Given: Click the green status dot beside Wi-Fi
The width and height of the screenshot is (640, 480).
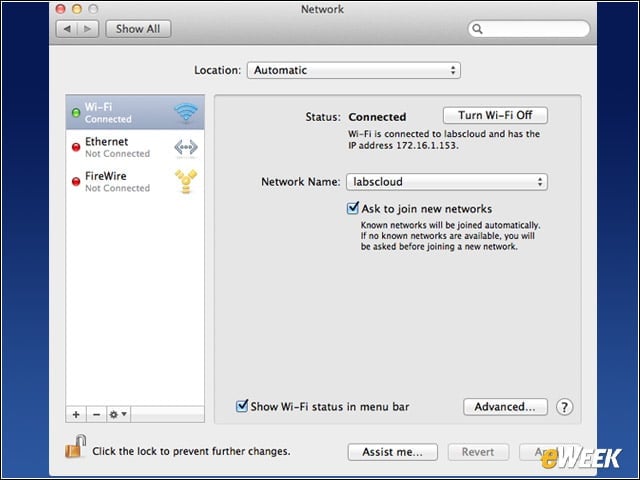Looking at the screenshot, I should pos(76,113).
